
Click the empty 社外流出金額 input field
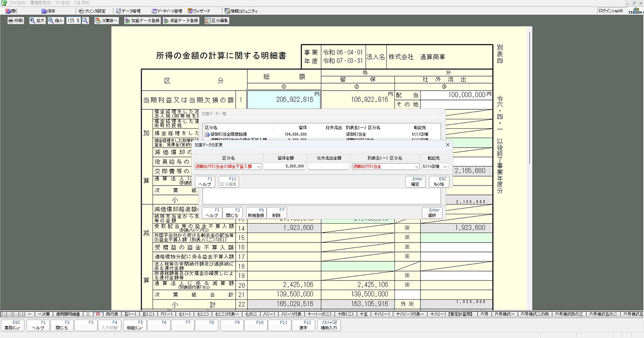(328, 167)
